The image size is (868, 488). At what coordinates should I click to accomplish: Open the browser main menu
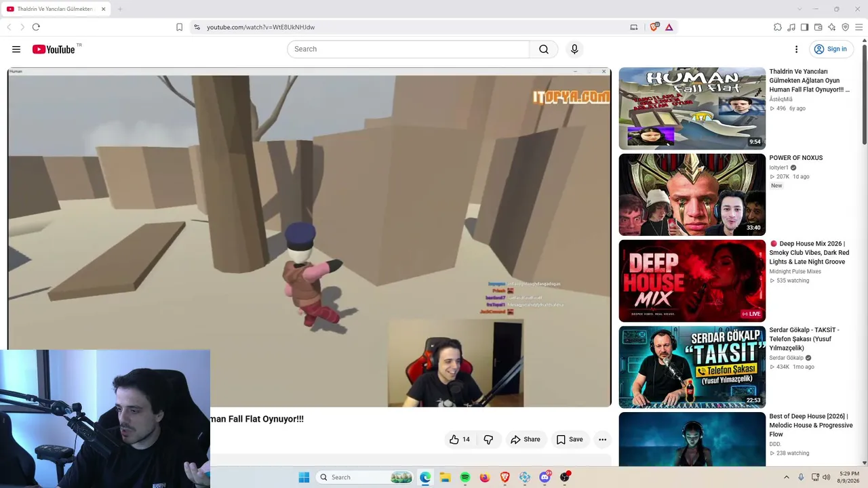point(859,27)
